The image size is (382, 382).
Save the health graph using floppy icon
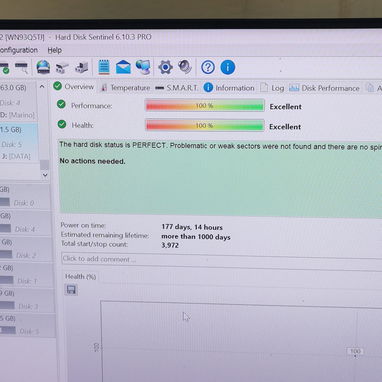[x=71, y=290]
